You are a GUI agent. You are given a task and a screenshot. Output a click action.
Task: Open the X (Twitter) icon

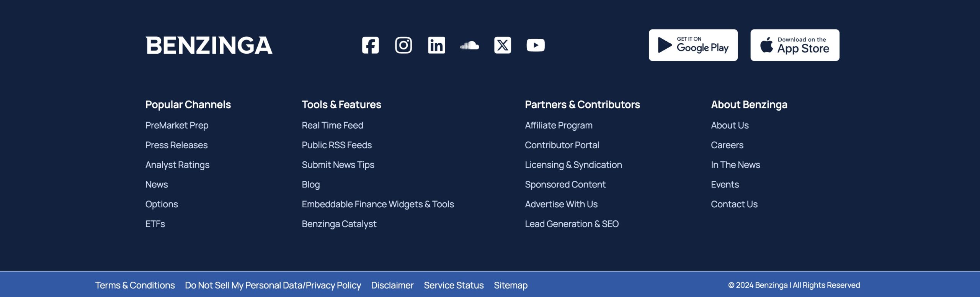503,45
